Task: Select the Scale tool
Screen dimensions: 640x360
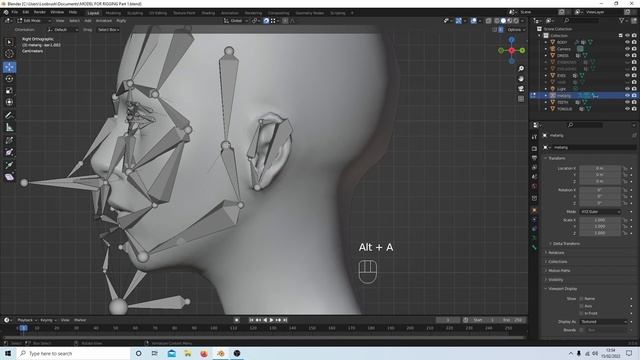Action: point(9,91)
